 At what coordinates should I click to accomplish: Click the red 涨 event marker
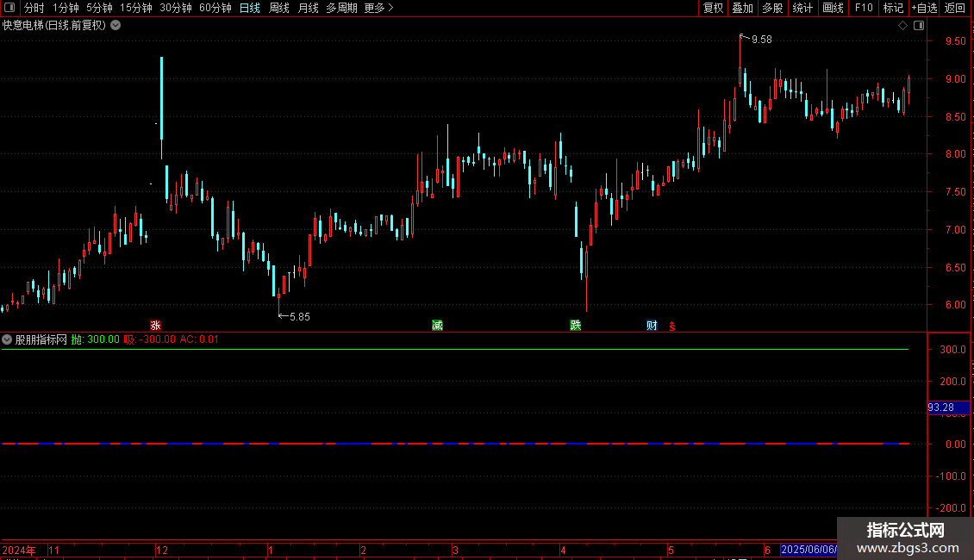(x=155, y=326)
